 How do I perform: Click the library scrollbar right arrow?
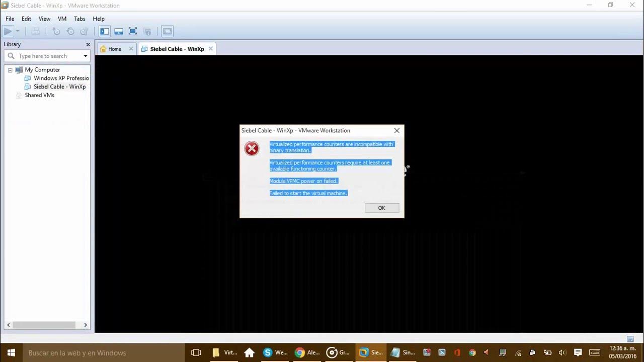coord(86,325)
